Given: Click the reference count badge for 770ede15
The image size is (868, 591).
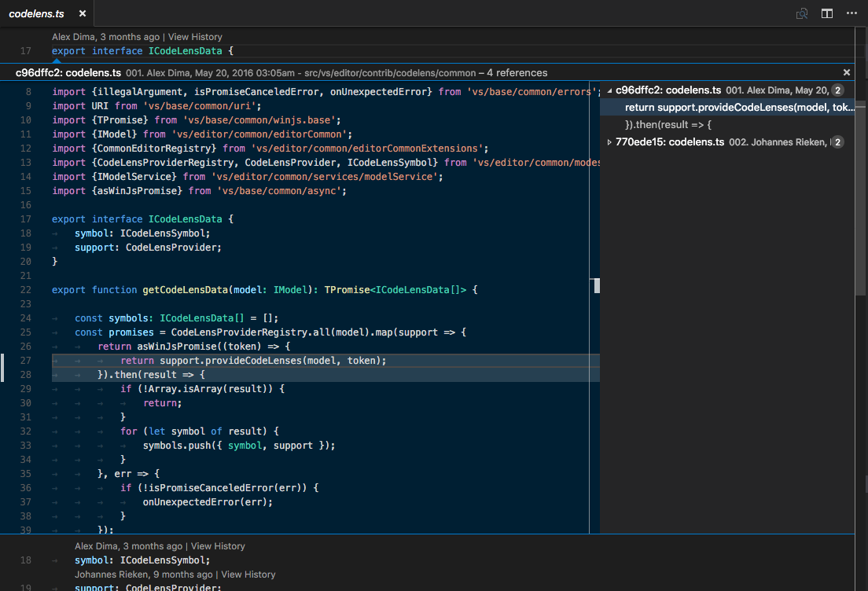Looking at the screenshot, I should (837, 142).
